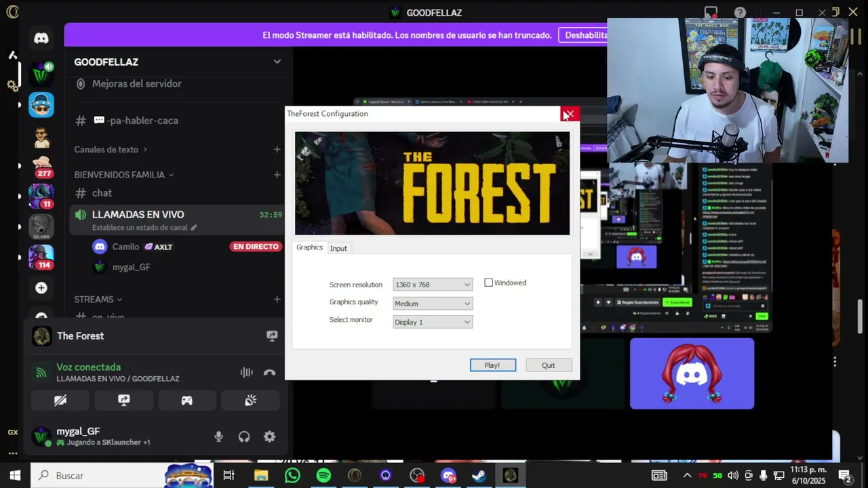Expand the Canales de texto category

point(111,149)
